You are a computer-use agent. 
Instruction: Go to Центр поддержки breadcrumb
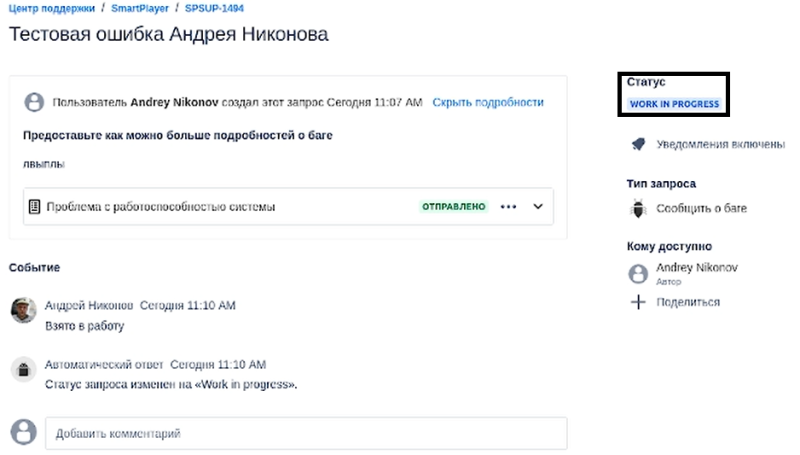click(53, 8)
